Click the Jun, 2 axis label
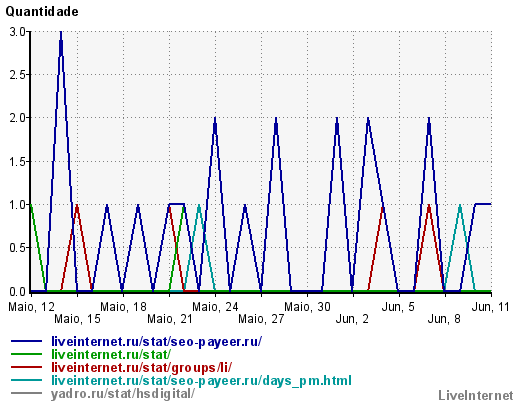The height and width of the screenshot is (405, 520). (352, 319)
